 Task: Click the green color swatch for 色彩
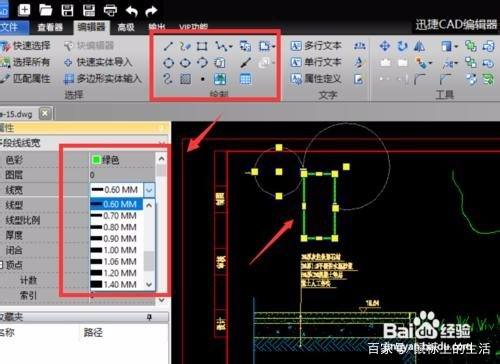coord(96,160)
